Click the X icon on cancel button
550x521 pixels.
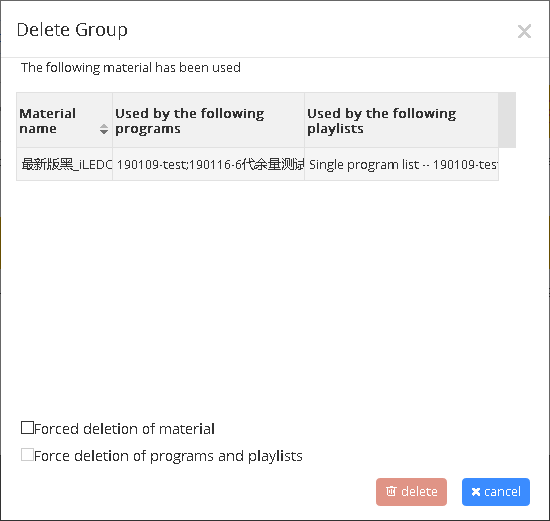[476, 492]
